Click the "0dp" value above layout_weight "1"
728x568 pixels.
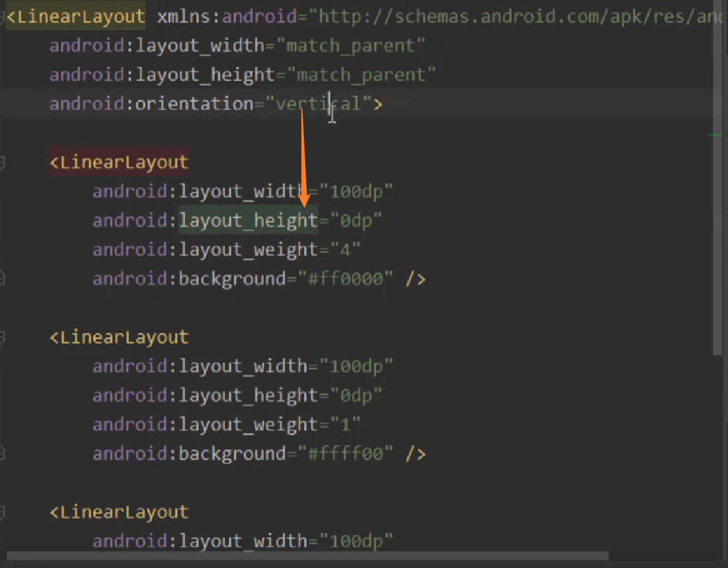(356, 395)
